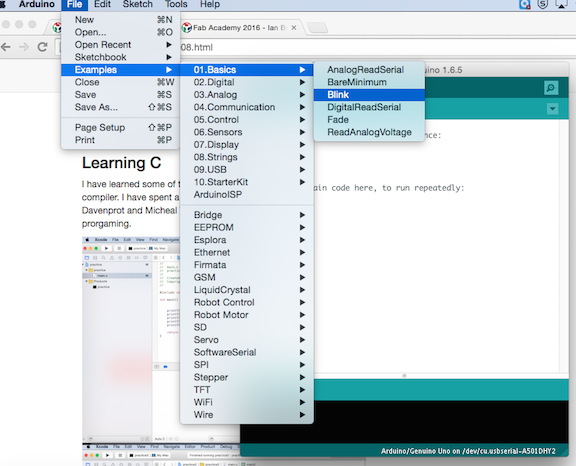Open the BareMinimum example sketch
This screenshot has height=466, width=576.
pyautogui.click(x=369, y=82)
